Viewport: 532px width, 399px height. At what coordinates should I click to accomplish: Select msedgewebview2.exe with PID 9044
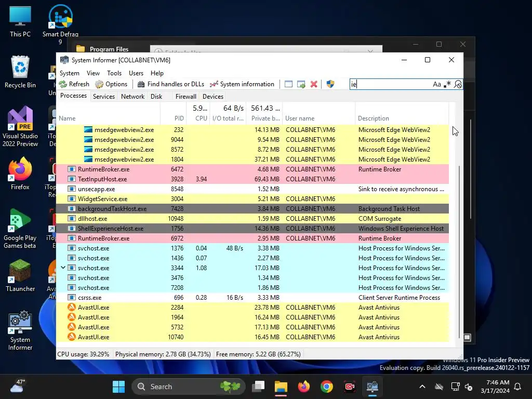pyautogui.click(x=252, y=140)
